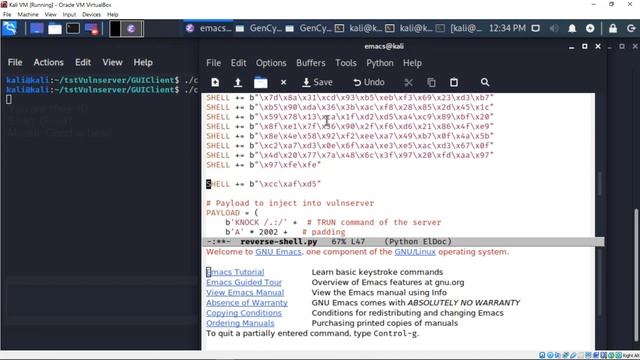Open the terminal window's Edit menu
Image resolution: width=640 pixels, height=360 pixels.
[83, 62]
